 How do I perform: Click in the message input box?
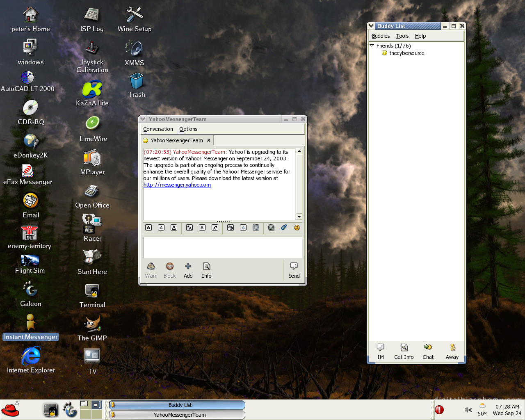pos(223,247)
